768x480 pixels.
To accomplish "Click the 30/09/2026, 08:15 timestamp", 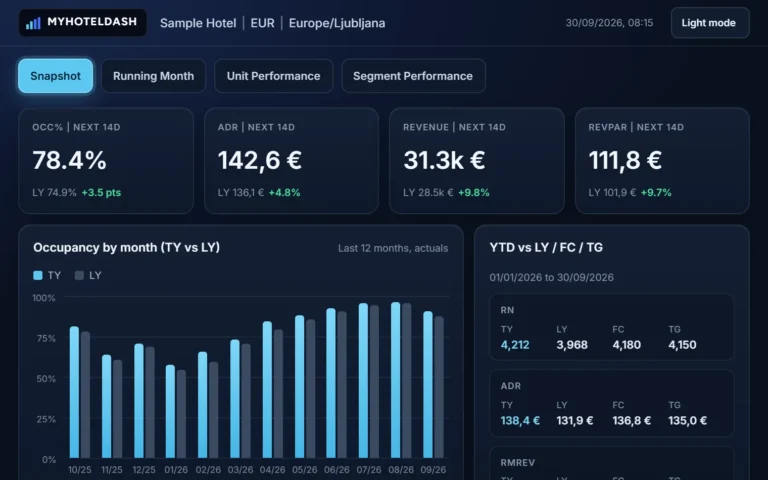I will [x=609, y=23].
